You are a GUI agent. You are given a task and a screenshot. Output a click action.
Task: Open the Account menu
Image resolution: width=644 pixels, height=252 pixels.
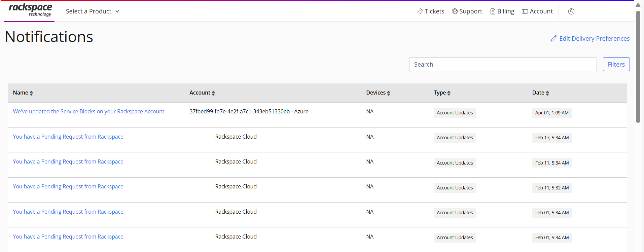tap(537, 11)
